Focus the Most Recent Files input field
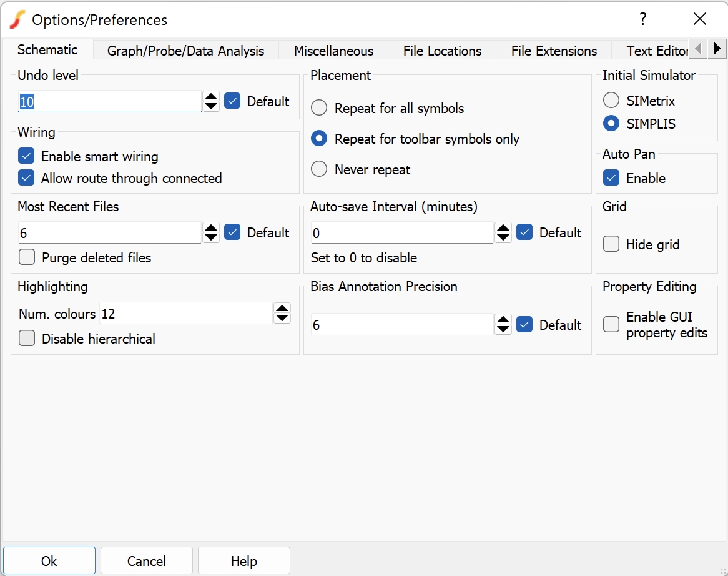This screenshot has height=576, width=728. point(109,233)
